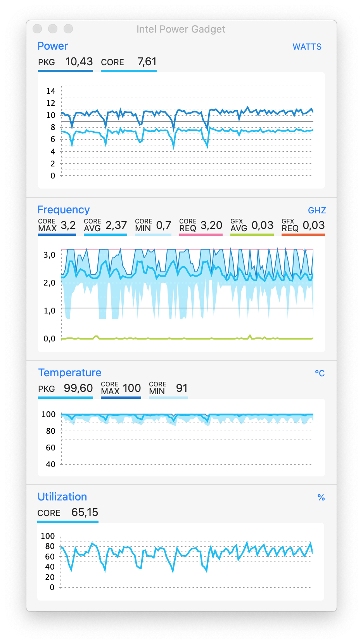
Task: Click the WATTS unit label
Action: [x=307, y=47]
